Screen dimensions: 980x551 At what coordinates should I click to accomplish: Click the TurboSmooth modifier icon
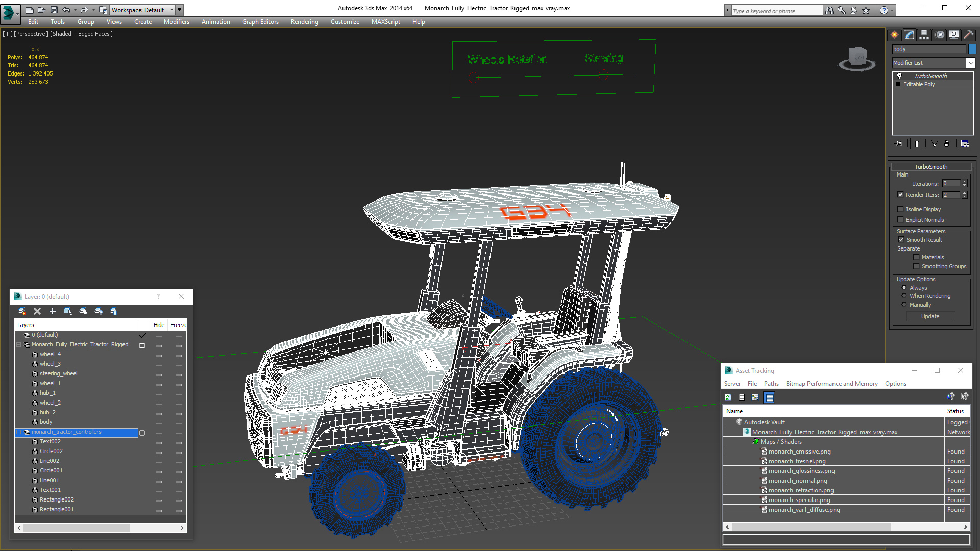point(900,76)
